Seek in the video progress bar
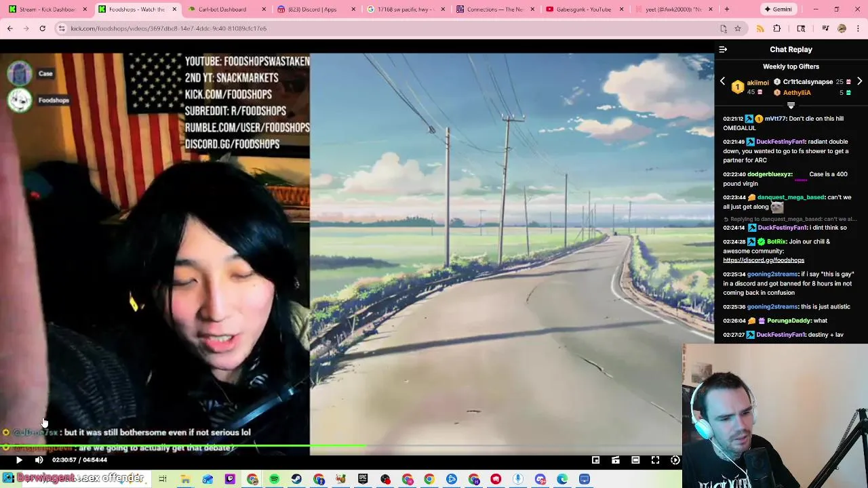868x488 pixels. [340, 447]
